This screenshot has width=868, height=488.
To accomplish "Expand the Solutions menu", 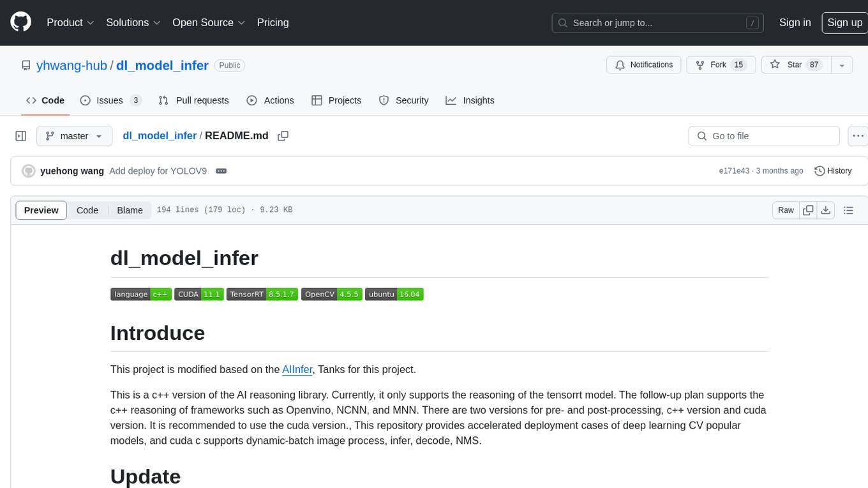I will pyautogui.click(x=133, y=22).
